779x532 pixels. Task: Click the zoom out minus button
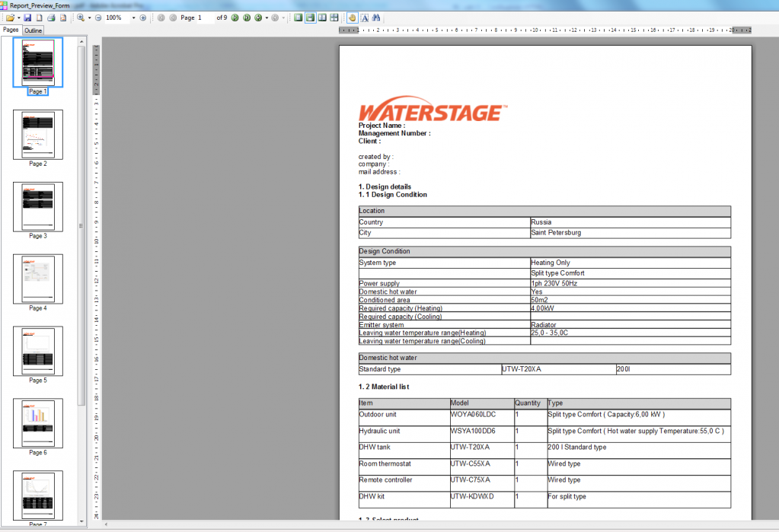click(98, 18)
